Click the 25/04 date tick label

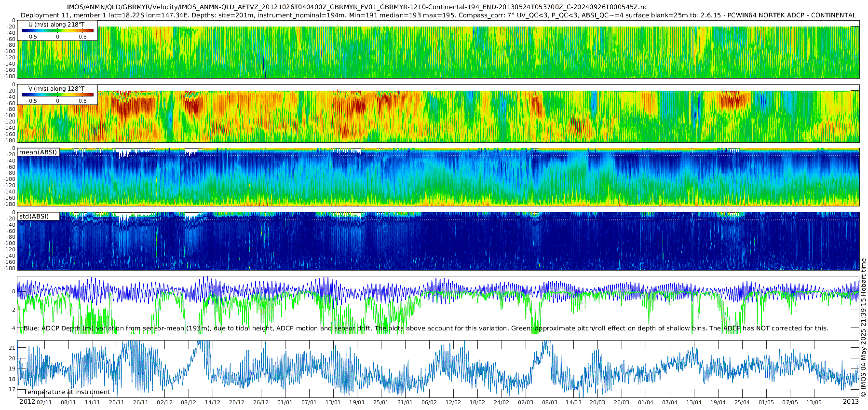[742, 402]
